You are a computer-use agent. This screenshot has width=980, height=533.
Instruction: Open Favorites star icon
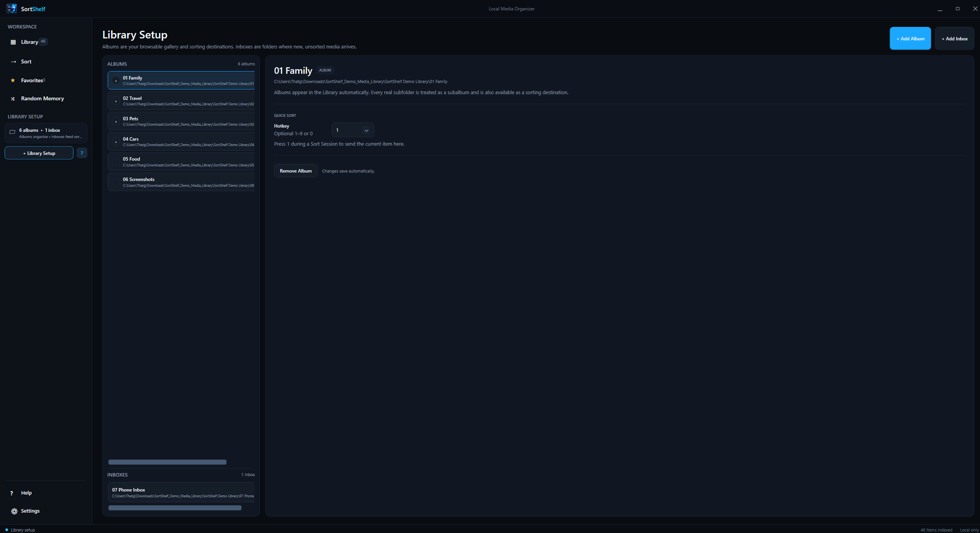coord(13,80)
